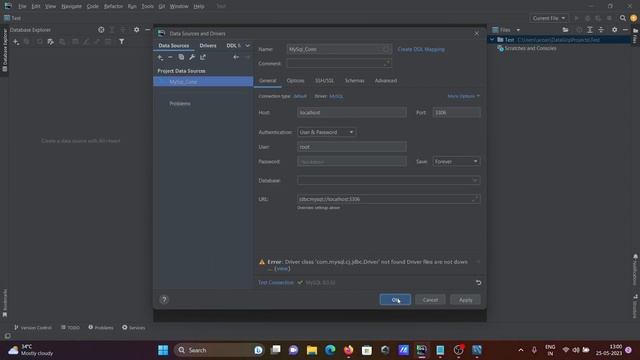This screenshot has height=360, width=640.
Task: Open the Files view selector dropdown
Action: 518,30
